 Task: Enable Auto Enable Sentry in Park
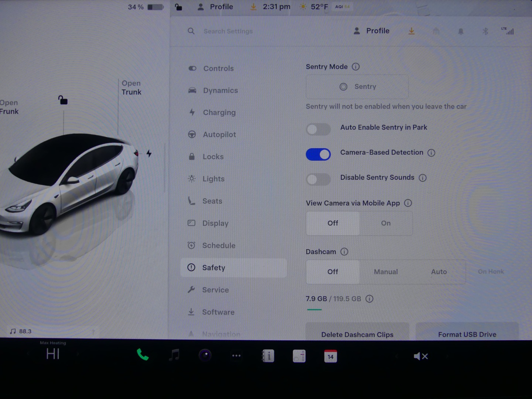point(318,129)
